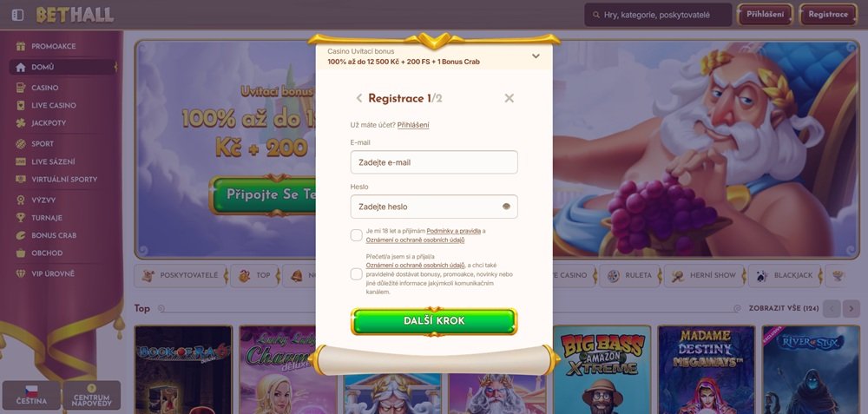Open the Turnaje trophy icon
Image resolution: width=868 pixels, height=414 pixels.
point(21,218)
